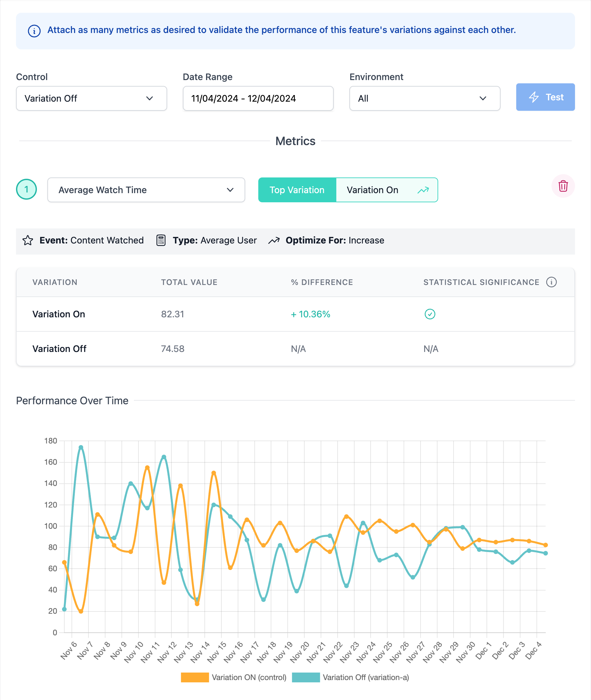The height and width of the screenshot is (700, 591).
Task: Switch the metric view to Variation On
Action: (373, 190)
